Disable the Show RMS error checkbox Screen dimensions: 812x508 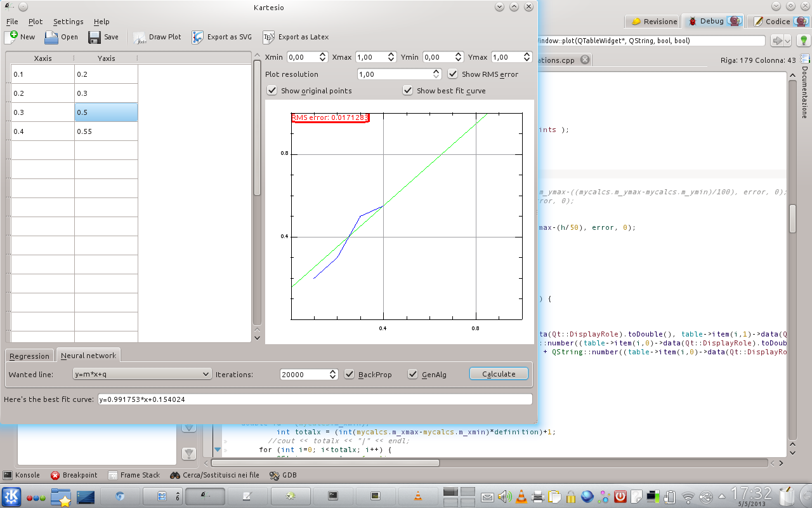pyautogui.click(x=452, y=74)
